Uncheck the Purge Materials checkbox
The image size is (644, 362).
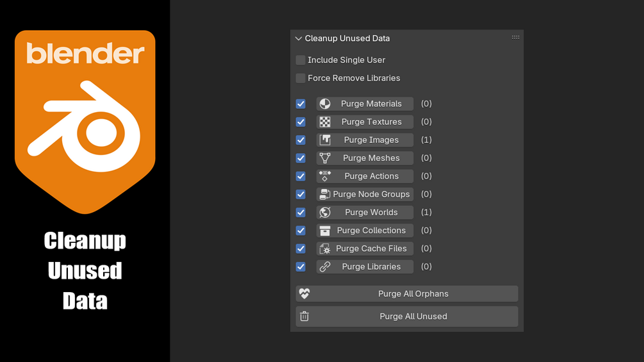[301, 104]
